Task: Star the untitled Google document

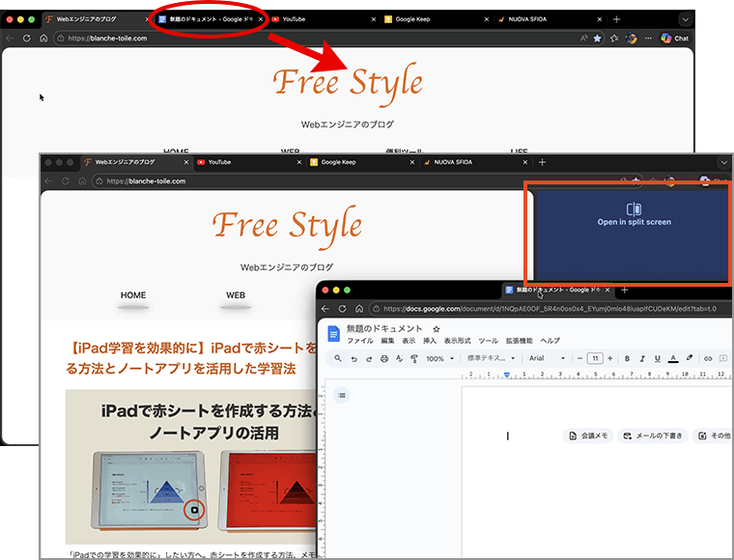Action: click(x=437, y=329)
